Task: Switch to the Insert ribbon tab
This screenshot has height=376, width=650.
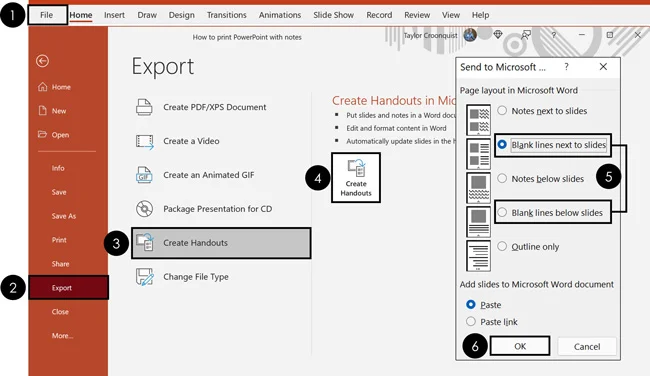Action: [114, 15]
